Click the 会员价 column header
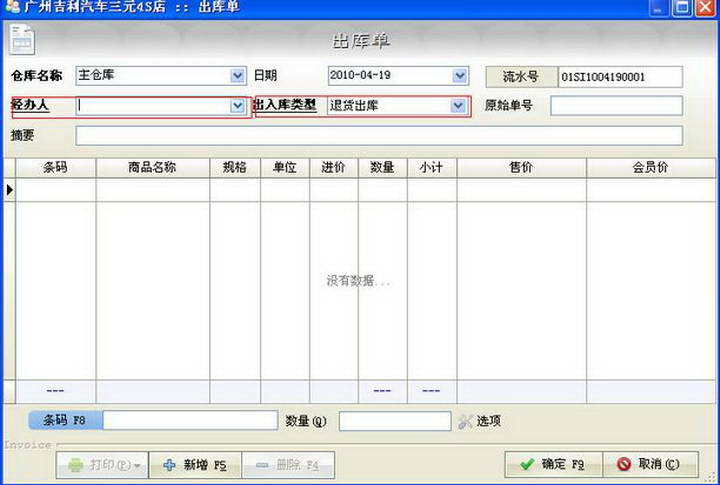Viewport: 720px width, 485px height. click(x=651, y=168)
